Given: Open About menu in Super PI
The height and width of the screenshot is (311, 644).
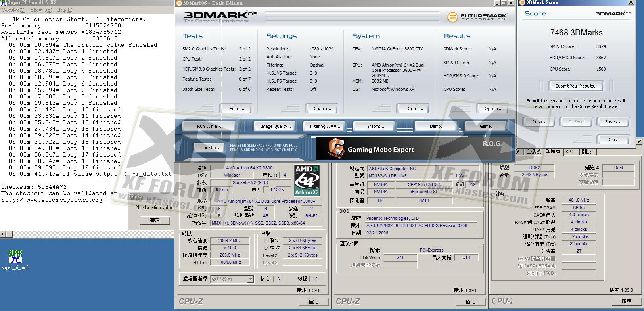Looking at the screenshot, I should tap(41, 10).
